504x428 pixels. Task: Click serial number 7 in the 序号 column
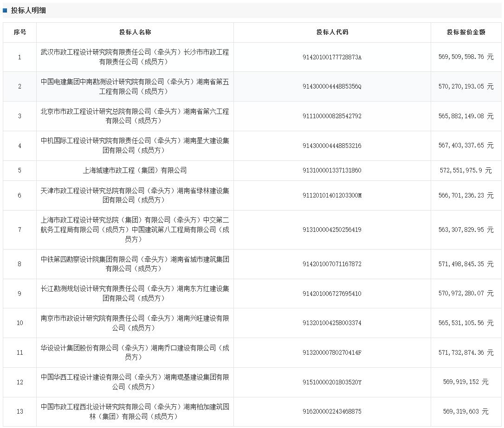[19, 230]
